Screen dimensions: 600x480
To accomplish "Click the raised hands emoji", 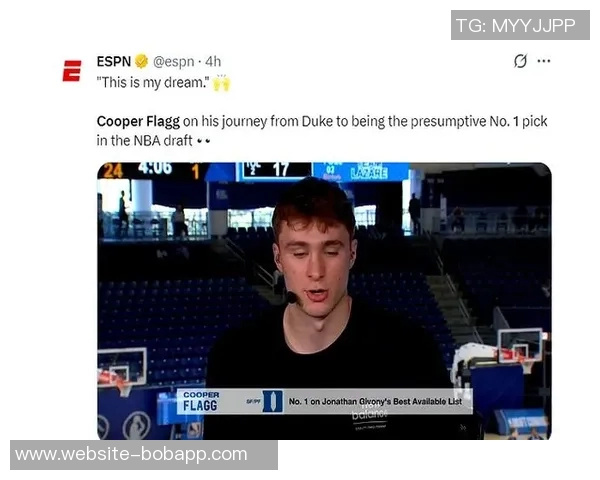I will point(222,83).
